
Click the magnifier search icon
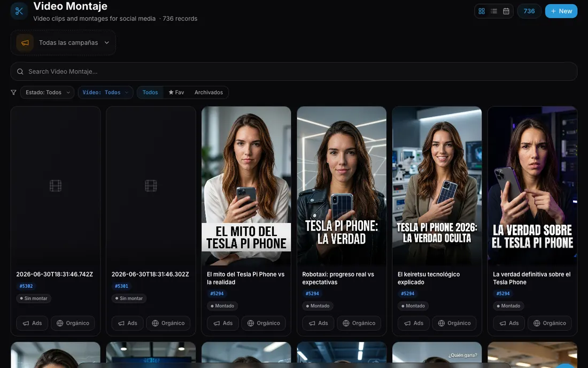(x=20, y=72)
